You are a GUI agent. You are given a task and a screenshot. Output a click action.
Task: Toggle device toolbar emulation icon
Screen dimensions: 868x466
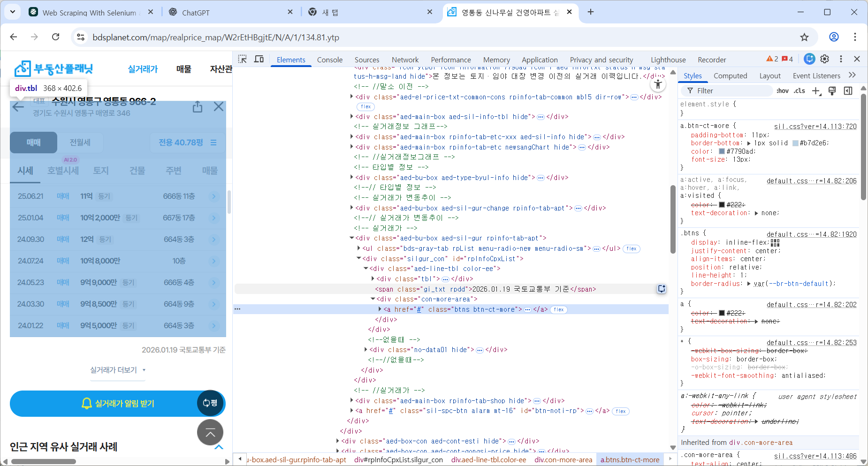[x=259, y=59]
